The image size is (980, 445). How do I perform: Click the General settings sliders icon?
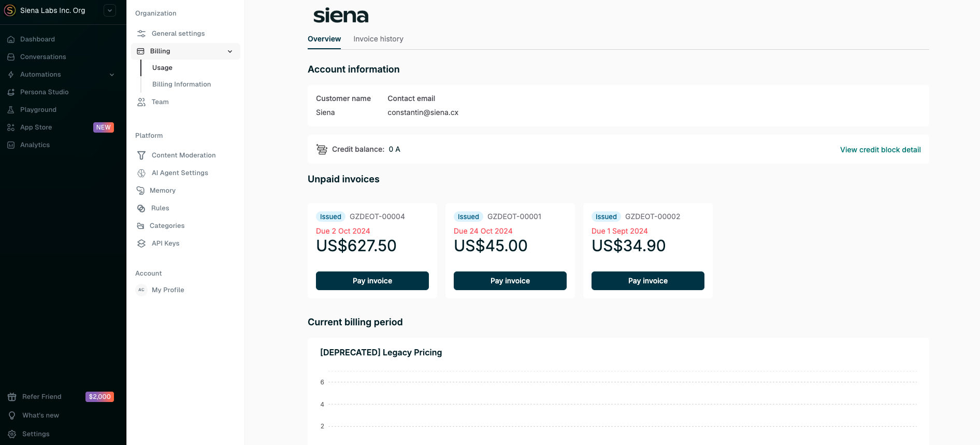pyautogui.click(x=141, y=34)
